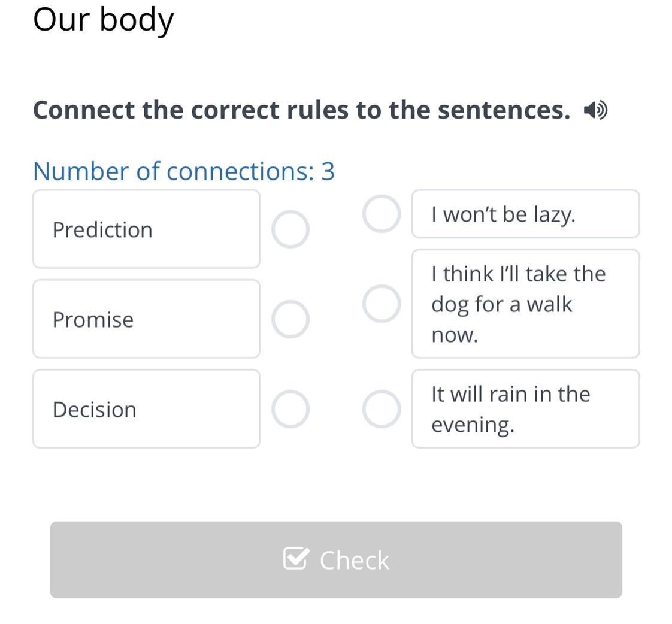Screen dimensions: 672x624
Task: Click the Decision rule box
Action: point(147,409)
